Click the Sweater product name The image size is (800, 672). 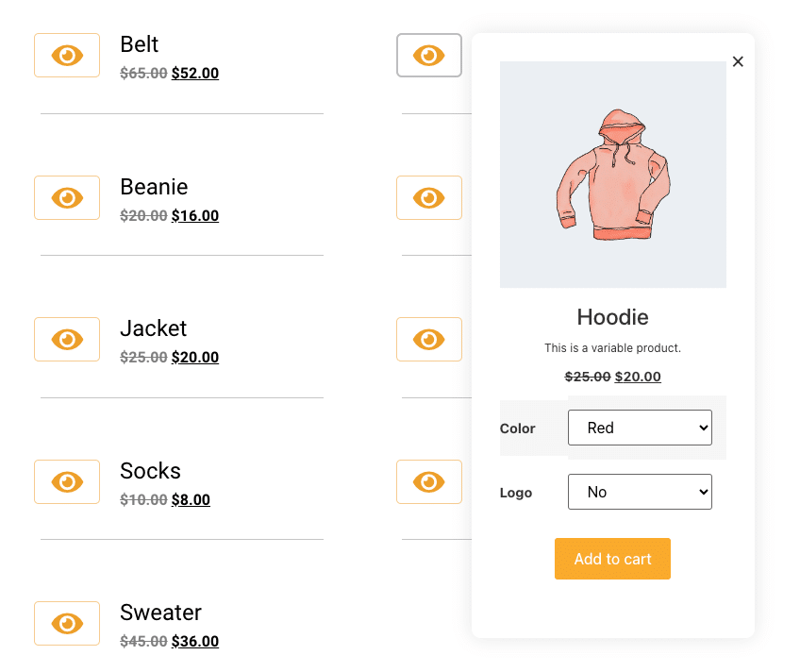160,613
